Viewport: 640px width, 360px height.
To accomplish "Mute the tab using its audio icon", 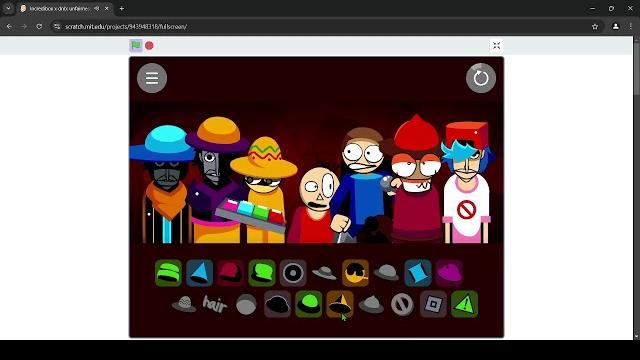I will pos(97,9).
